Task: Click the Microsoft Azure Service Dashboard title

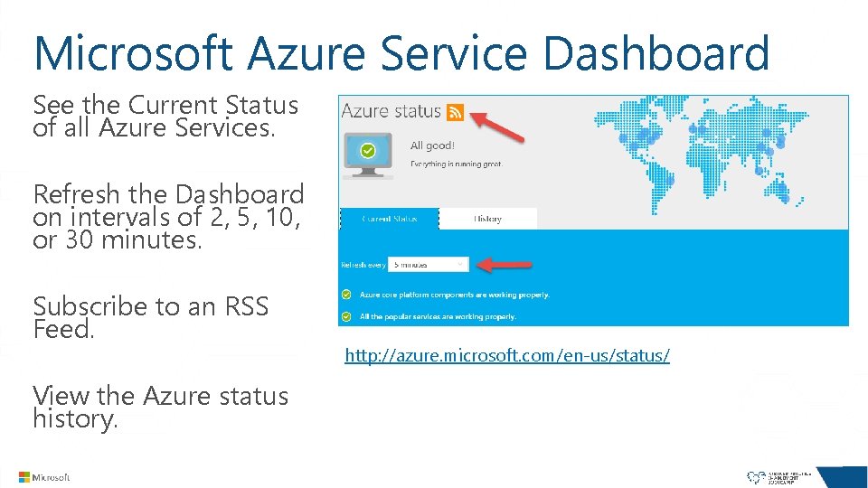Action: [x=401, y=52]
